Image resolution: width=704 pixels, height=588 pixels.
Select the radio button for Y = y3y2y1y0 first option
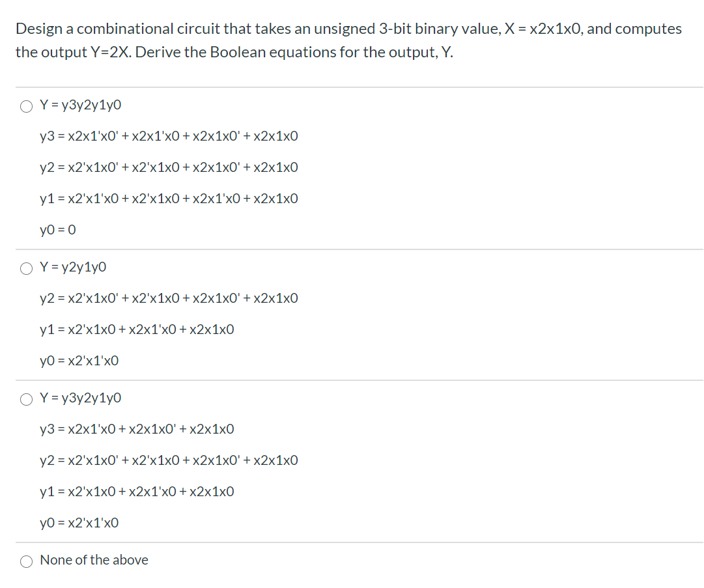click(26, 105)
